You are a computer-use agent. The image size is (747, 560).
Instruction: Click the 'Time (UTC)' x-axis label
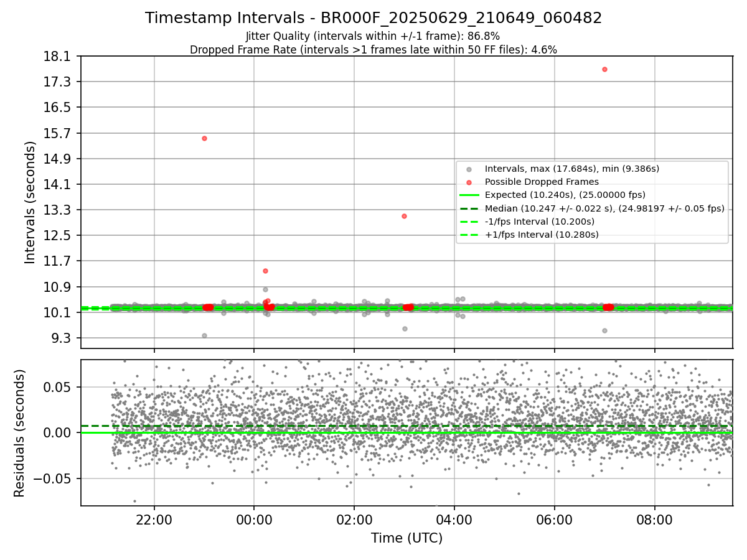tap(406, 538)
